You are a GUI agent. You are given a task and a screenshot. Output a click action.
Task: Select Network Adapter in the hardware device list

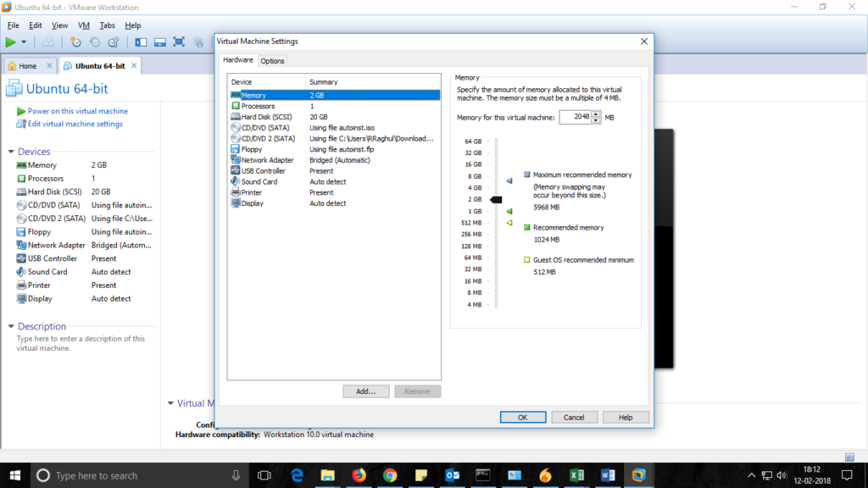pyautogui.click(x=267, y=160)
